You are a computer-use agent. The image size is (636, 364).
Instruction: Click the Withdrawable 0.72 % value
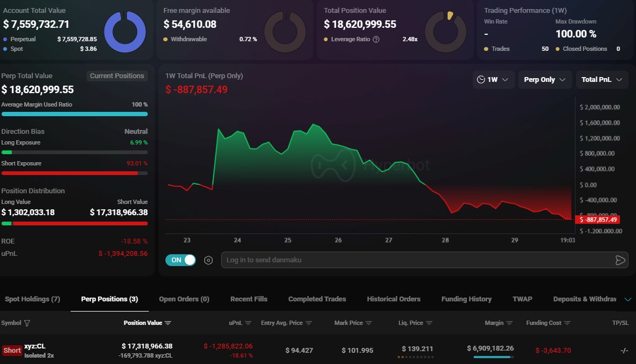coord(248,39)
